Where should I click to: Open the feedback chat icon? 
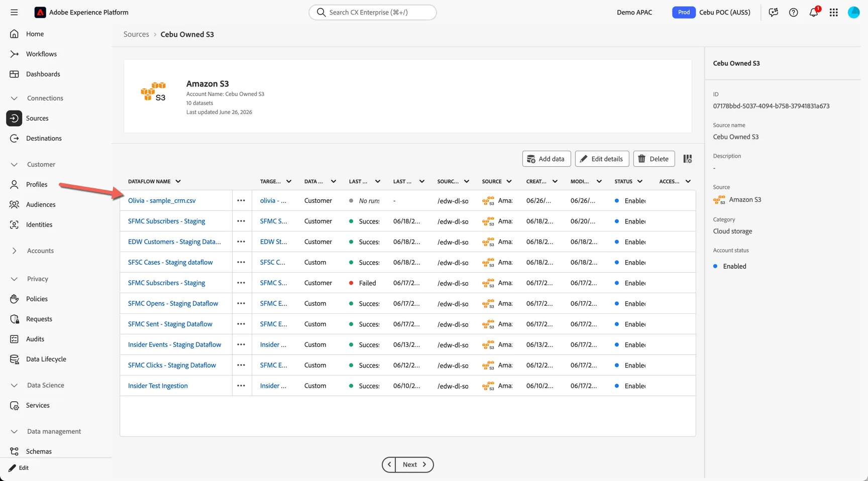pos(773,12)
